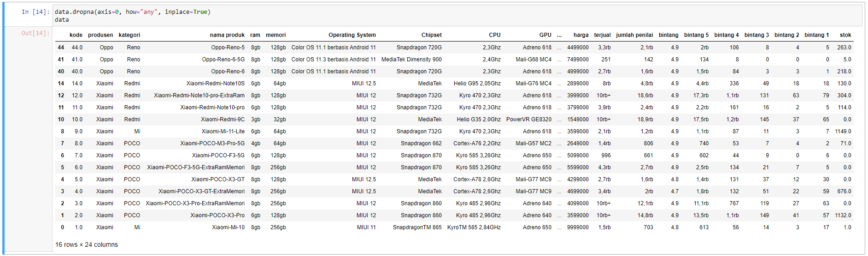Click the stok value 1149.0

click(843, 131)
